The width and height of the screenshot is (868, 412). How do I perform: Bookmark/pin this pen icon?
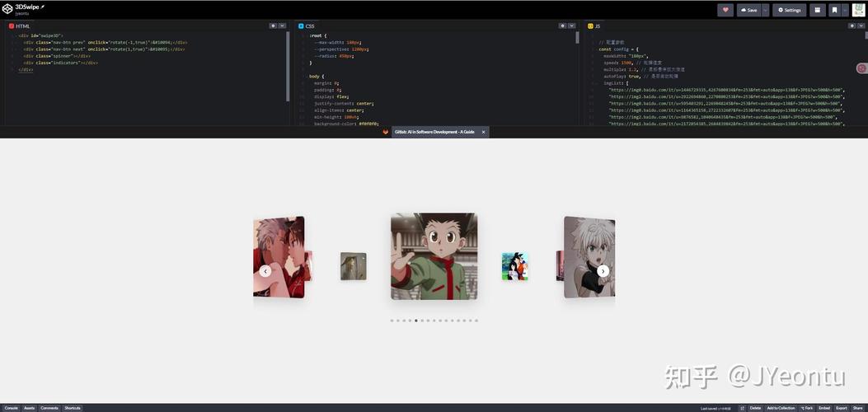coord(834,10)
